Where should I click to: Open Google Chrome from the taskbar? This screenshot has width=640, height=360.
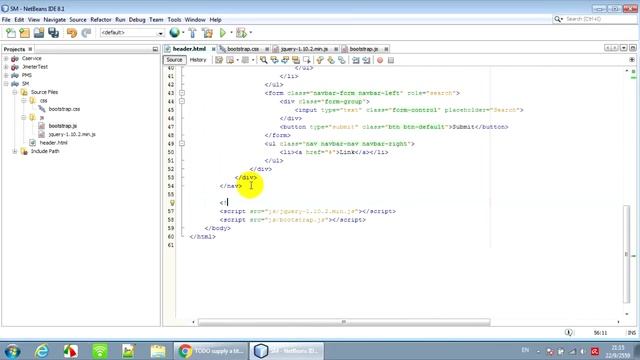pyautogui.click(x=211, y=351)
